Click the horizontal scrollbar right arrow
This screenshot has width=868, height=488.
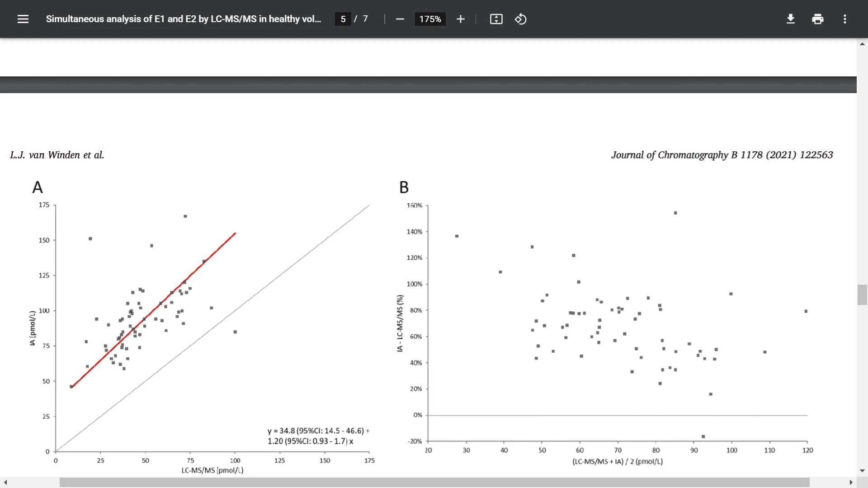851,483
